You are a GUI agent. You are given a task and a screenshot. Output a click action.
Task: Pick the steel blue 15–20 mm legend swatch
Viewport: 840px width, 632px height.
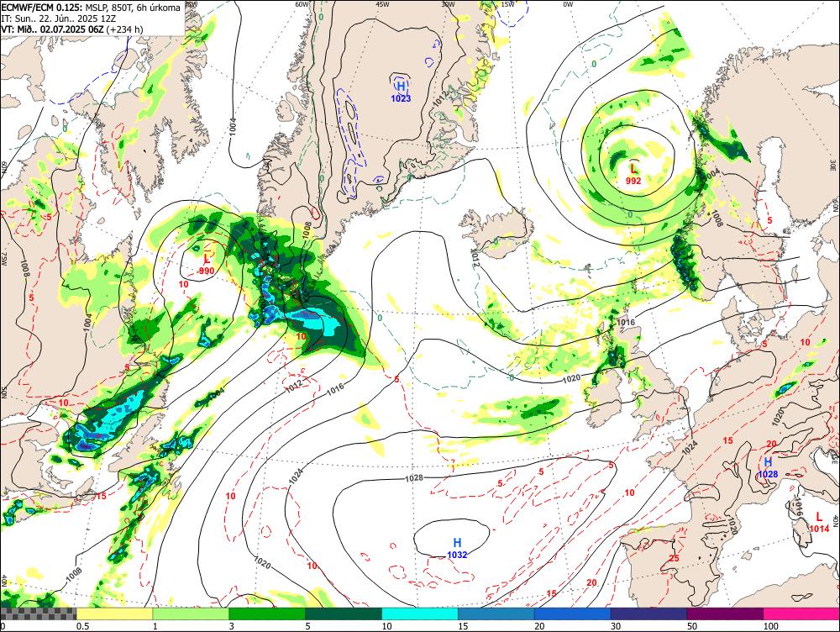coord(496,614)
